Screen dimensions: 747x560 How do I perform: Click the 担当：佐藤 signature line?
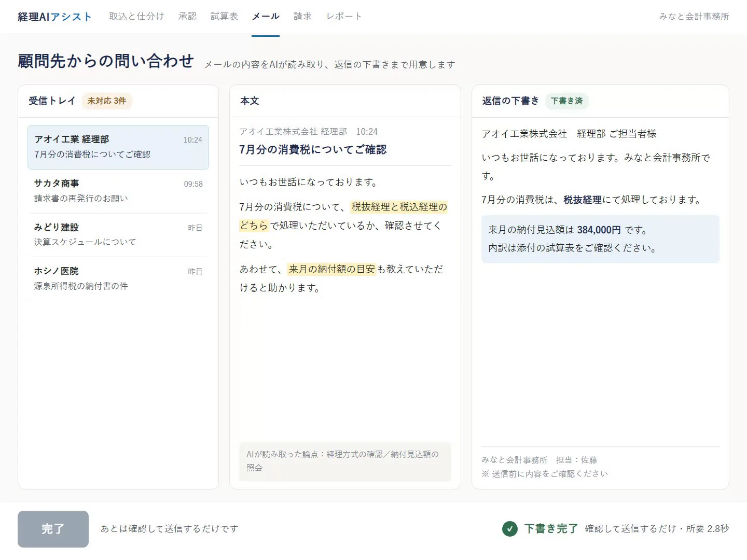coord(576,460)
